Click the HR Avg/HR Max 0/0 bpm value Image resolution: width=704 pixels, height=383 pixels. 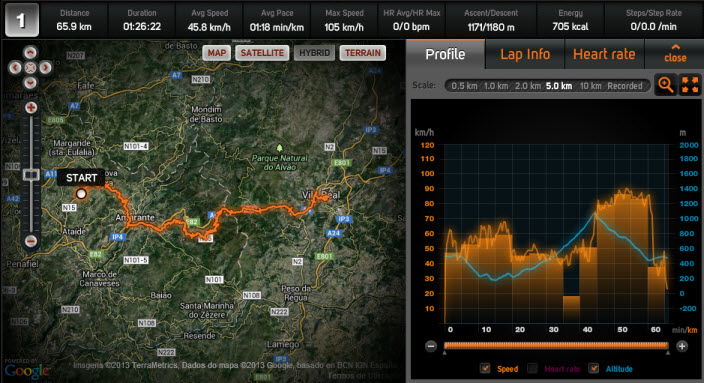pos(411,27)
